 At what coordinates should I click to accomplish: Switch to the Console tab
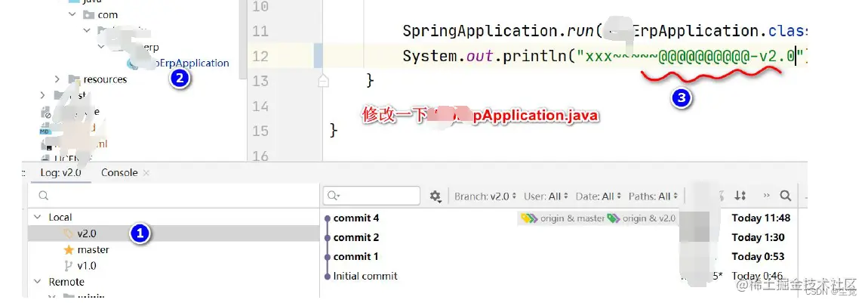point(119,173)
